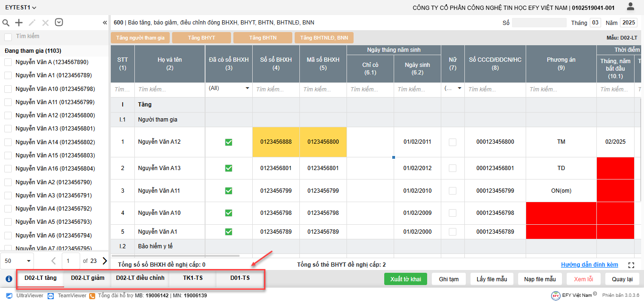Go to next page of employee list
This screenshot has width=644, height=302.
[104, 261]
